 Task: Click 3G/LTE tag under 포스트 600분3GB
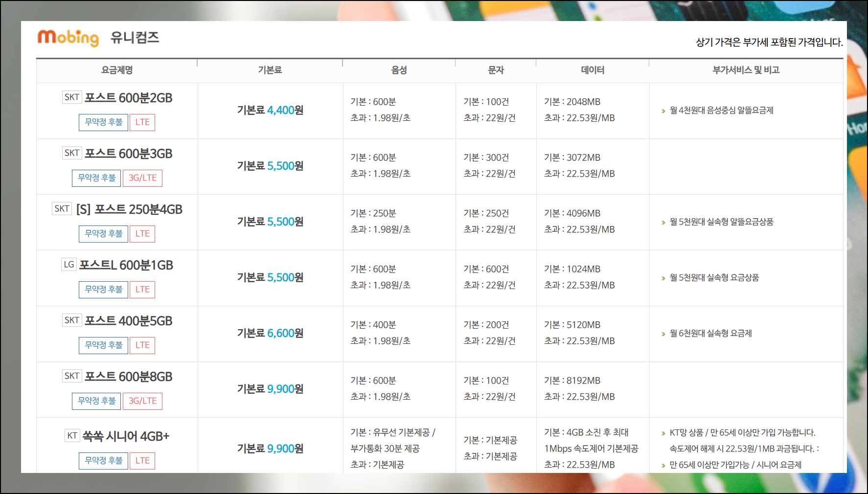(x=142, y=178)
